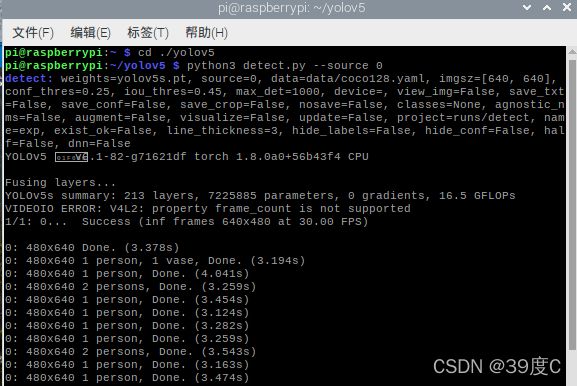Image resolution: width=577 pixels, height=386 pixels.
Task: Open the 编辑(E) menu
Action: point(91,33)
